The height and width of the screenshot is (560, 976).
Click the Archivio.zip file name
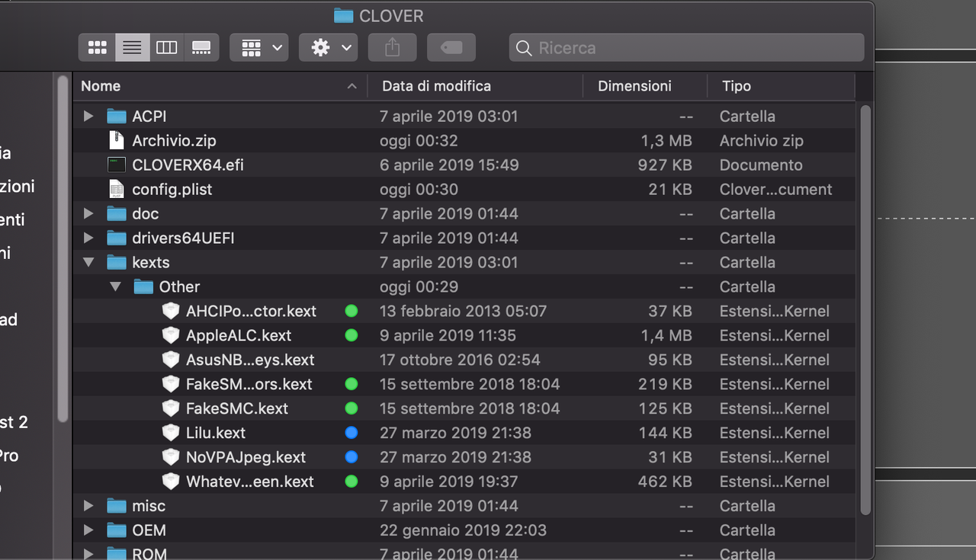(x=174, y=141)
